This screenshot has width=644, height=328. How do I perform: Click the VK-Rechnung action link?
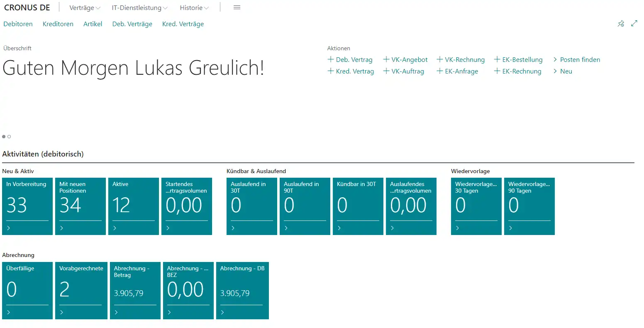(x=464, y=60)
